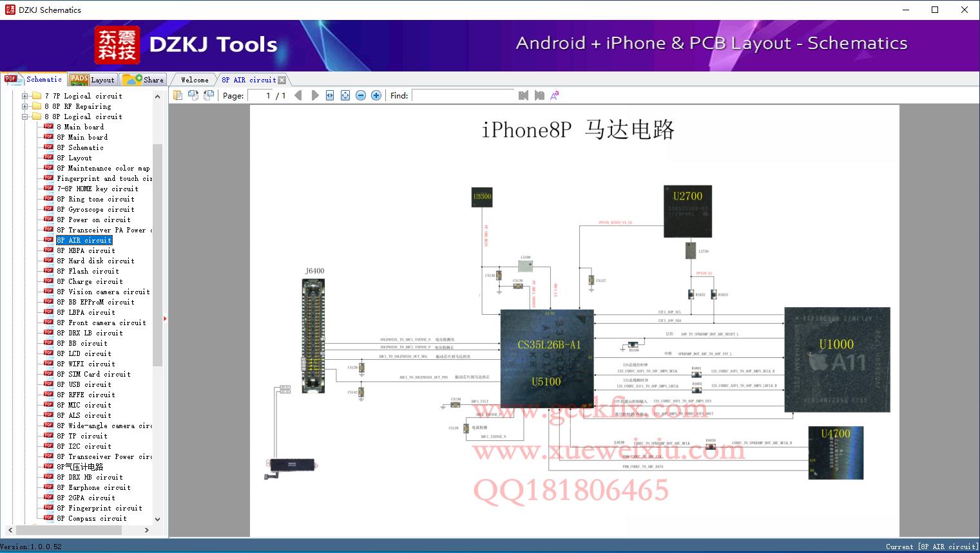The height and width of the screenshot is (553, 980).
Task: Expand the 7 7P Logical circuit folder
Action: [x=25, y=96]
